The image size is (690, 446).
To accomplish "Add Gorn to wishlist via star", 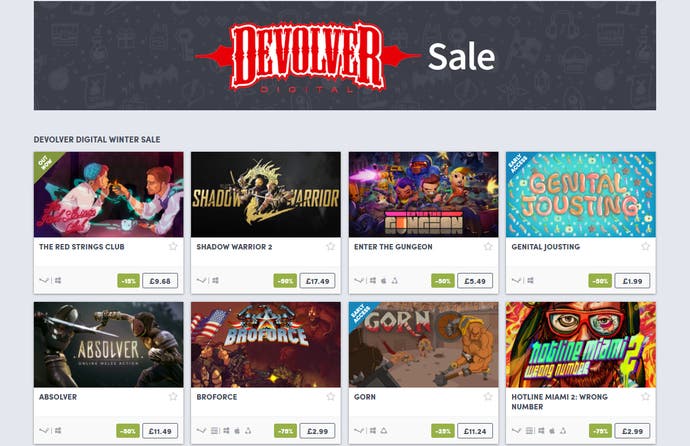I will [x=488, y=396].
